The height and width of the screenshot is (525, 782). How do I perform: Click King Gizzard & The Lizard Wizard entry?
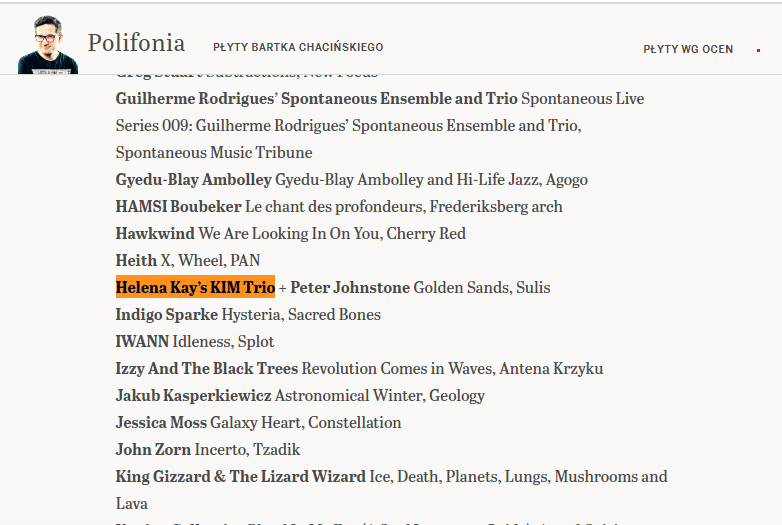pos(391,490)
